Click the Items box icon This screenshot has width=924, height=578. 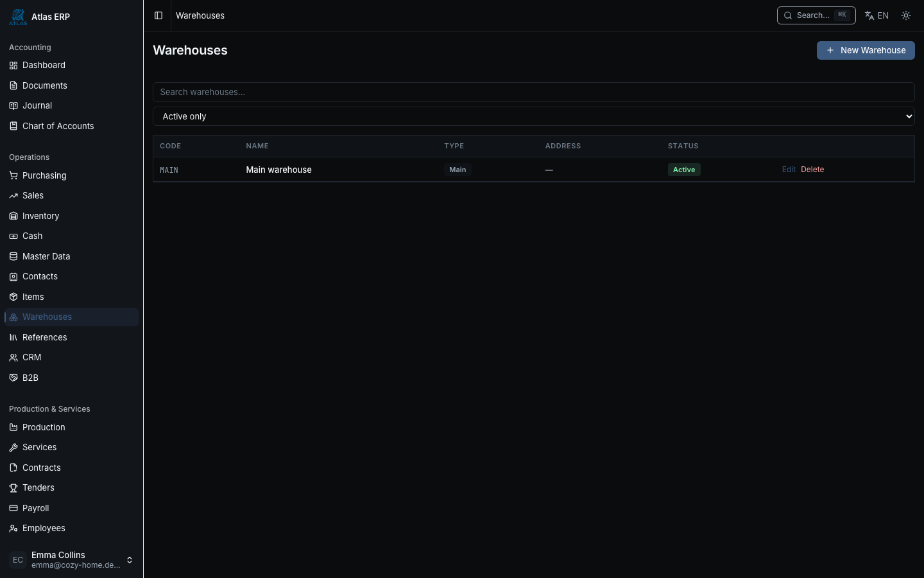(x=13, y=297)
